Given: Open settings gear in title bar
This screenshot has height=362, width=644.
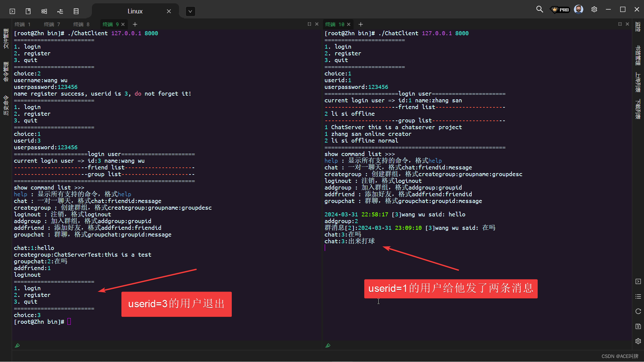Looking at the screenshot, I should point(594,9).
